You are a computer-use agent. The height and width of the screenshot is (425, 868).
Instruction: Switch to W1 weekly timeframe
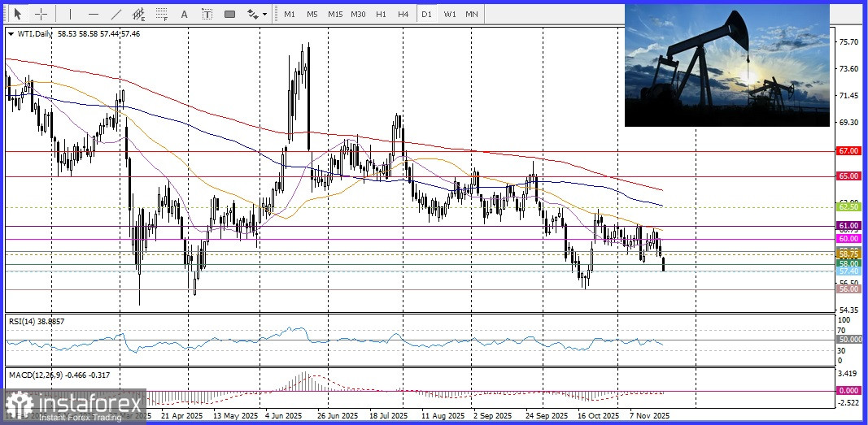[450, 14]
